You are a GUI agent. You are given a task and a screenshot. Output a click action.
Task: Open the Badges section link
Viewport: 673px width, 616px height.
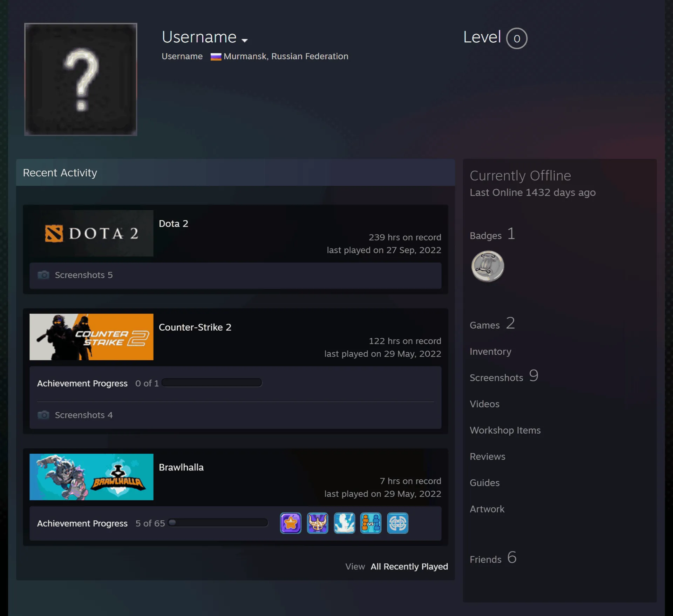click(492, 234)
